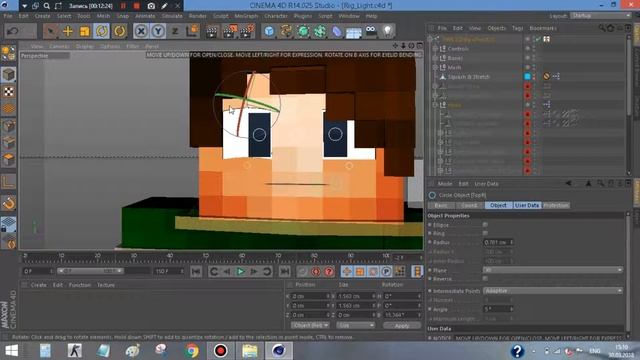Click the Radius value field
640x360 pixels.
[498, 242]
